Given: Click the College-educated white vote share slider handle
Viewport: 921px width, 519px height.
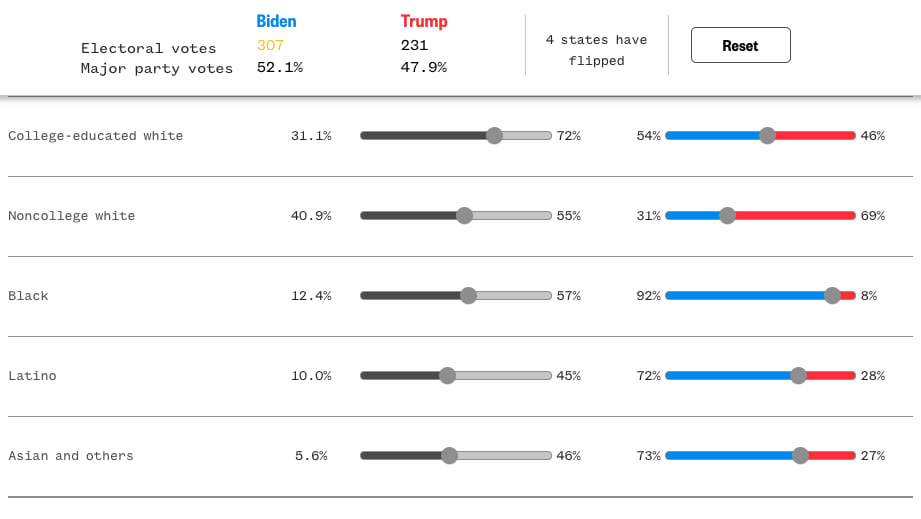Looking at the screenshot, I should tap(767, 136).
